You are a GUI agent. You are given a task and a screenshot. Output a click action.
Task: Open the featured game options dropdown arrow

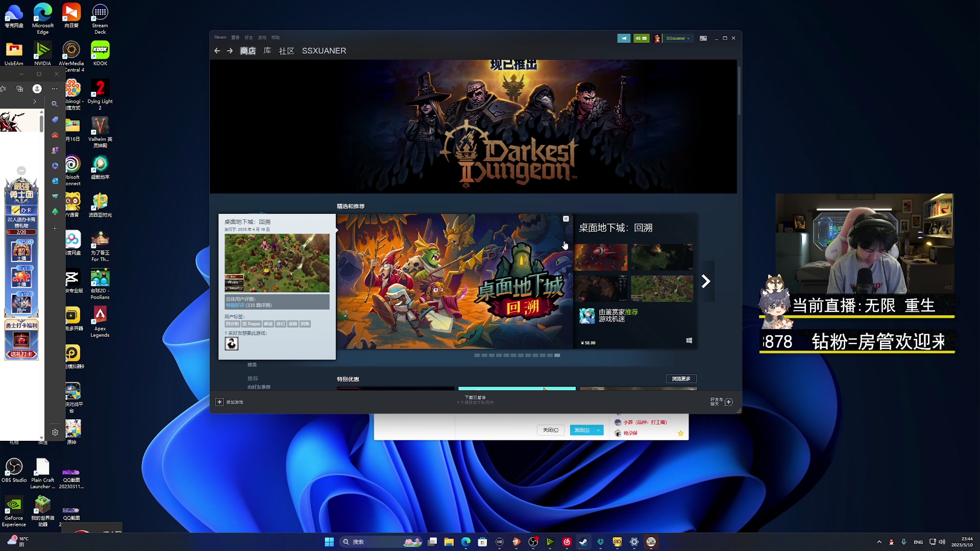tap(566, 219)
